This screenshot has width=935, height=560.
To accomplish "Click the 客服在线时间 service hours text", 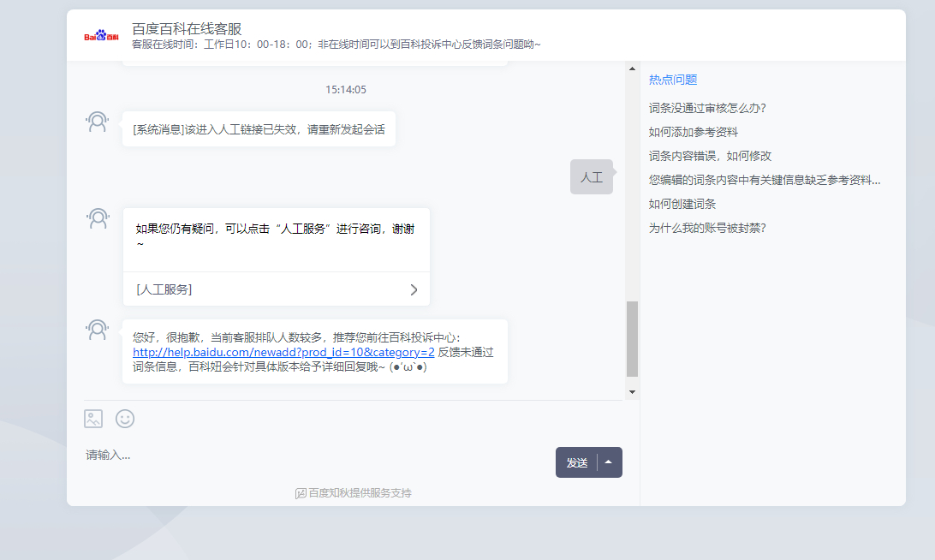I will pos(336,45).
